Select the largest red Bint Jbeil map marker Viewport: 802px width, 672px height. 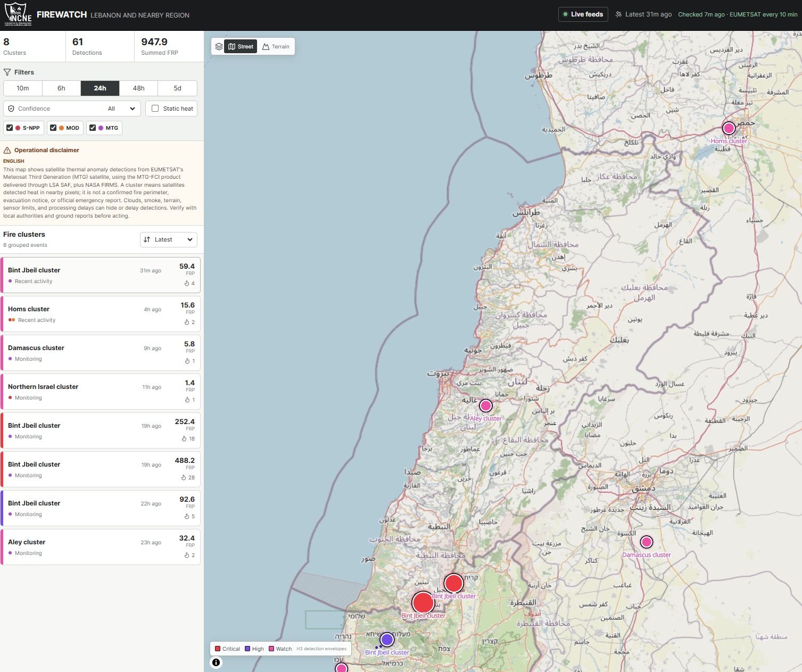[x=423, y=603]
